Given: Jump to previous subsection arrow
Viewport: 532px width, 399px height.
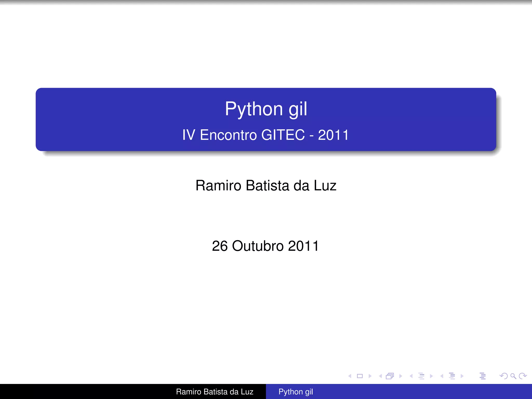Looking at the screenshot, I should [411, 376].
